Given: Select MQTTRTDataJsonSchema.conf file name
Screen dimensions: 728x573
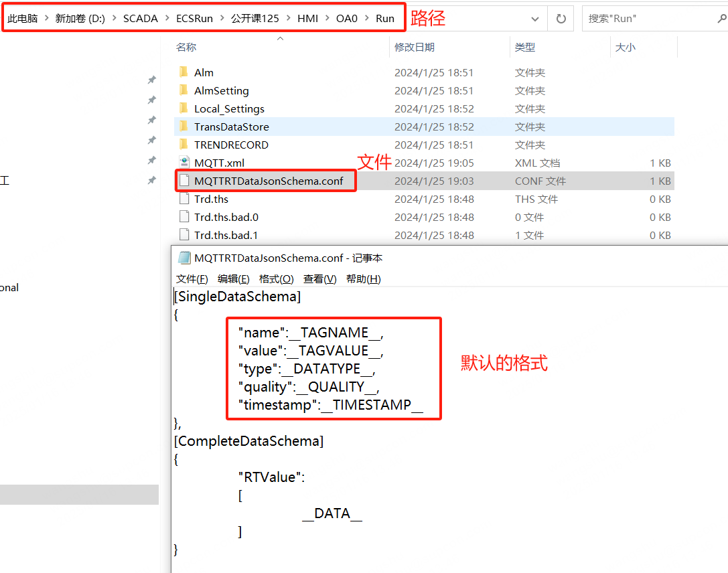Looking at the screenshot, I should 269,181.
